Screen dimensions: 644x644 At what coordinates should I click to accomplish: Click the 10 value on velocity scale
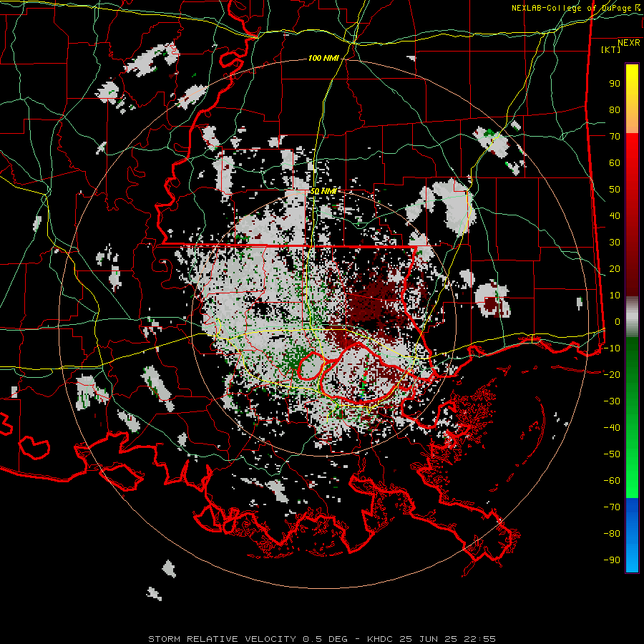pyautogui.click(x=615, y=296)
